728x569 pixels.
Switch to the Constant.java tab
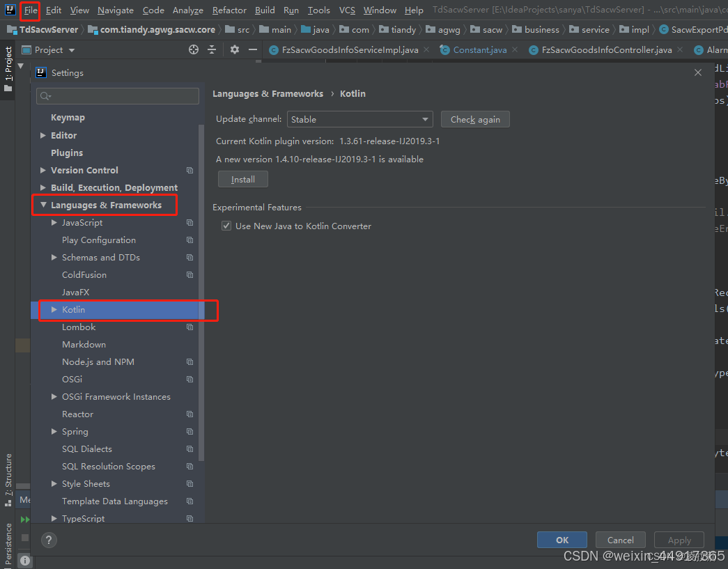coord(479,49)
